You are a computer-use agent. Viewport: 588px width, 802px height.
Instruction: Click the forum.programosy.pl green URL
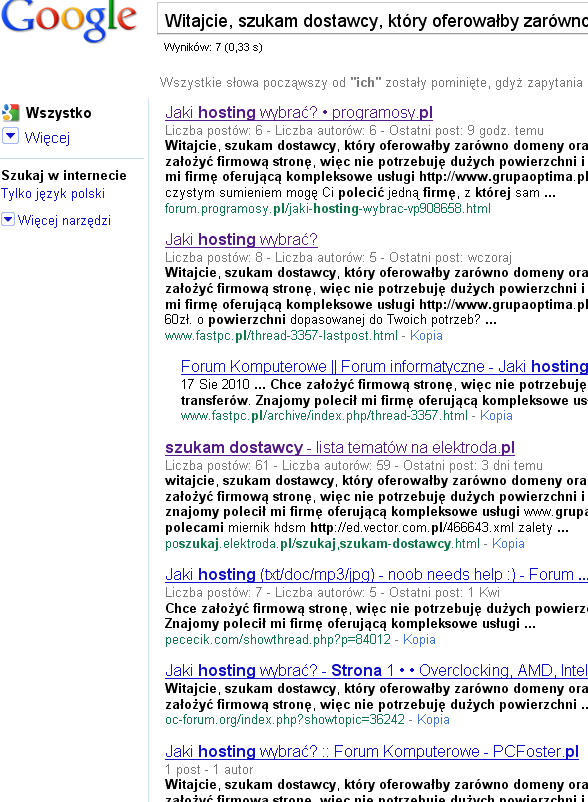[328, 209]
